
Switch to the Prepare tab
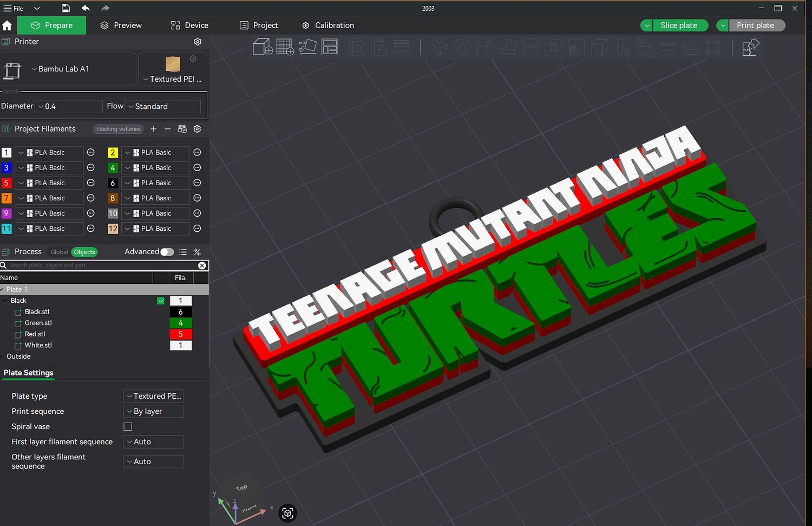[x=52, y=25]
